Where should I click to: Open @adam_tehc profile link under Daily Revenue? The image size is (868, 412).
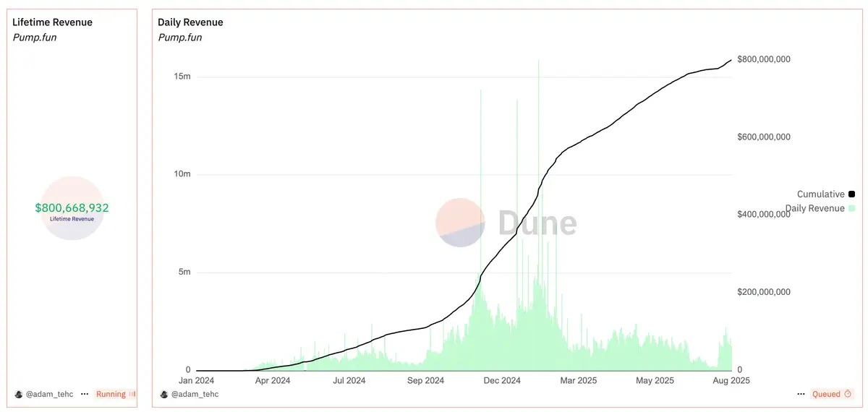tap(195, 394)
